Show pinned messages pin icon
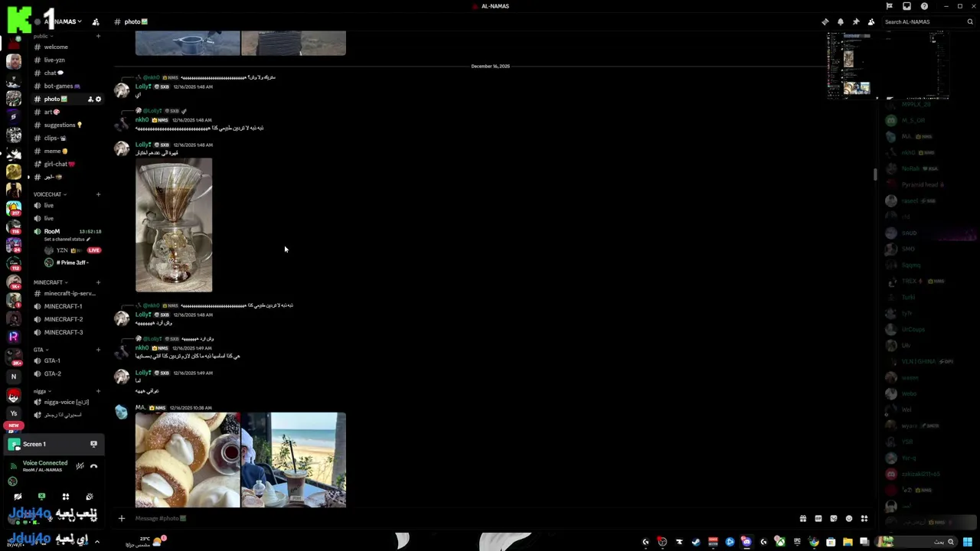 pos(855,21)
